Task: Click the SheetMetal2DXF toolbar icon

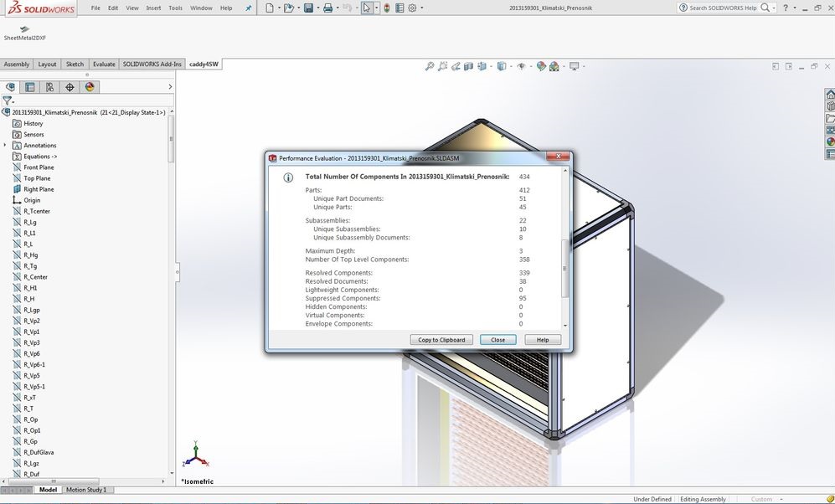Action: coord(24,29)
